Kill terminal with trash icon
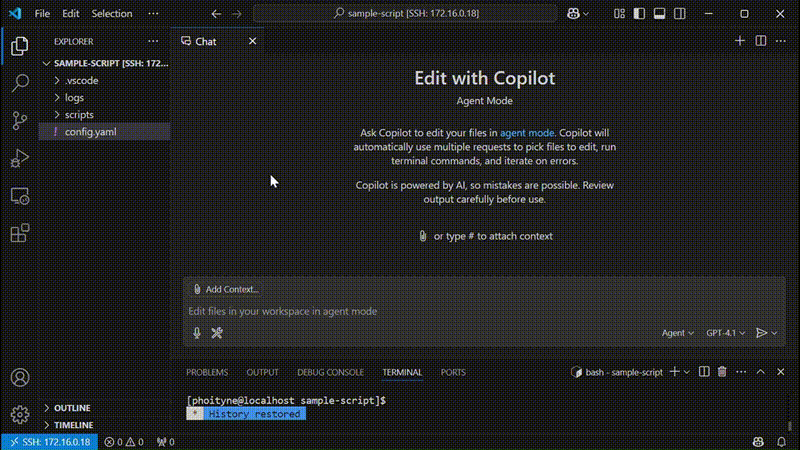The height and width of the screenshot is (450, 800). [722, 372]
